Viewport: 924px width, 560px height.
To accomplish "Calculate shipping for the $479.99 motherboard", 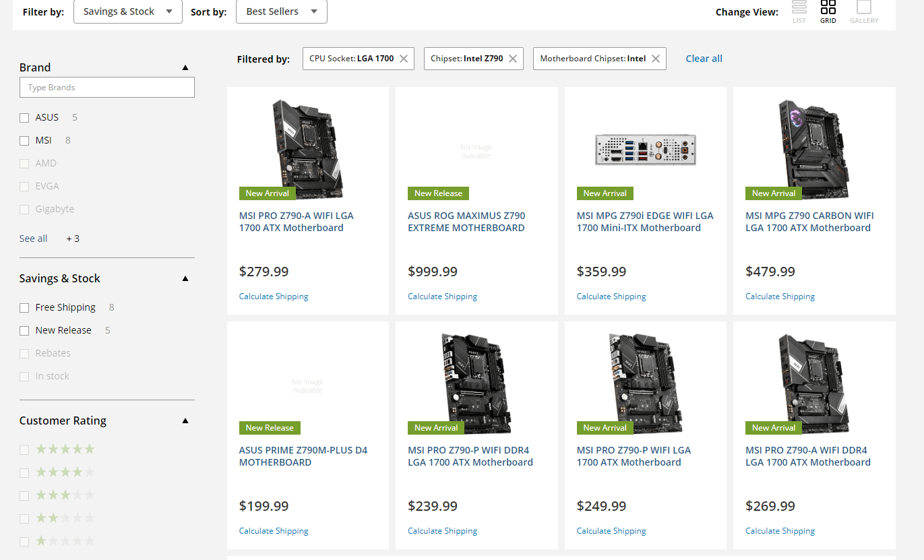I will (780, 297).
